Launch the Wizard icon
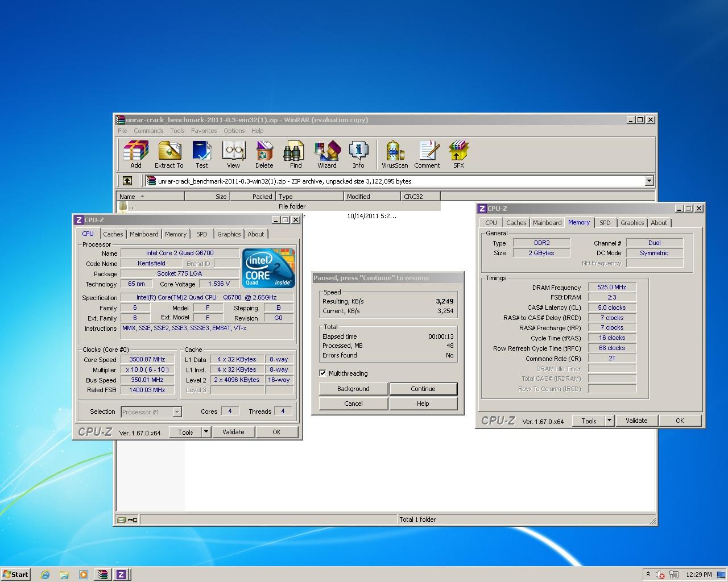Screen dimensions: 728x582 point(327,155)
